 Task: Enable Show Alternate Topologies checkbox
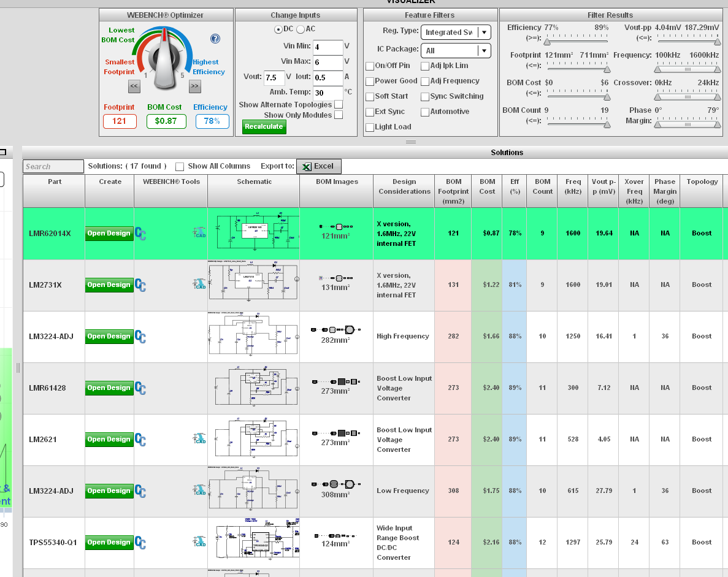tap(339, 104)
